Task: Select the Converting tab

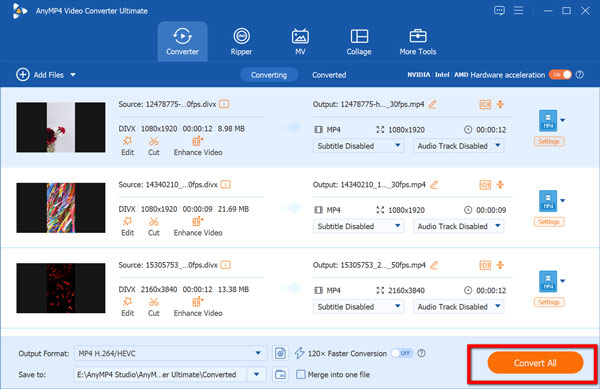Action: [269, 75]
